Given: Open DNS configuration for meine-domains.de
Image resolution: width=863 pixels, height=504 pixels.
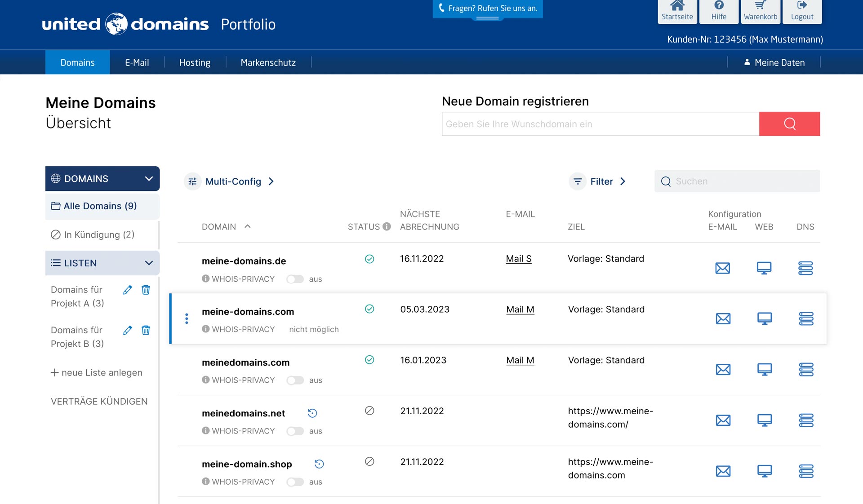Looking at the screenshot, I should pos(805,268).
